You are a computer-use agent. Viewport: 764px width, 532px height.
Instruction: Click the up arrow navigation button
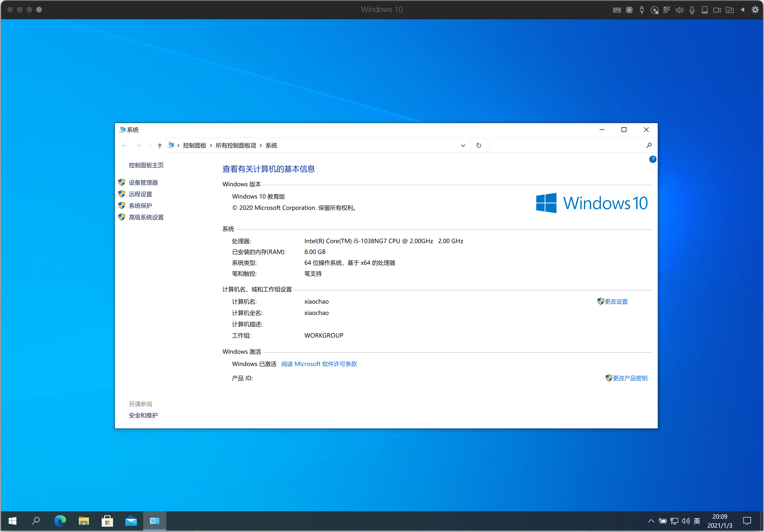click(160, 146)
